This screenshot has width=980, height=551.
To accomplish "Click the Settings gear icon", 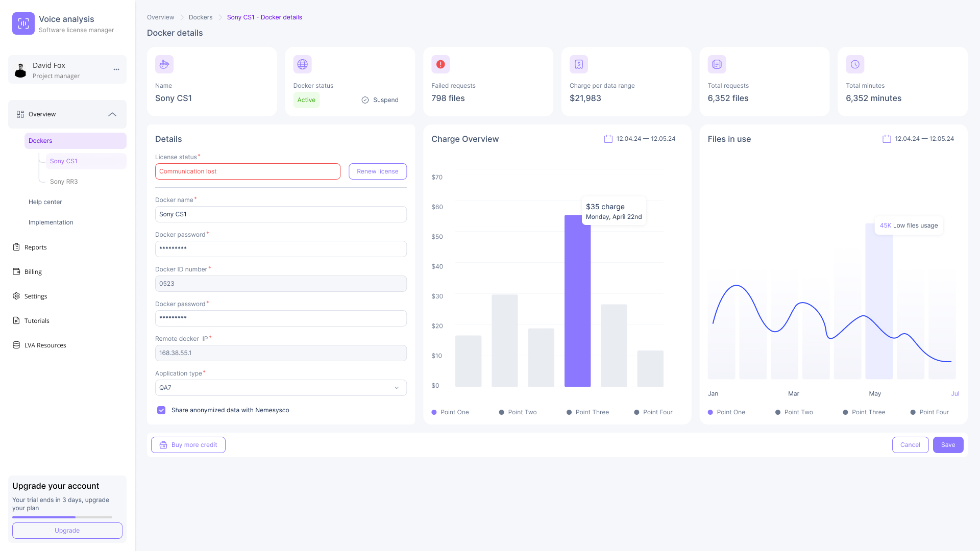I will [x=16, y=296].
